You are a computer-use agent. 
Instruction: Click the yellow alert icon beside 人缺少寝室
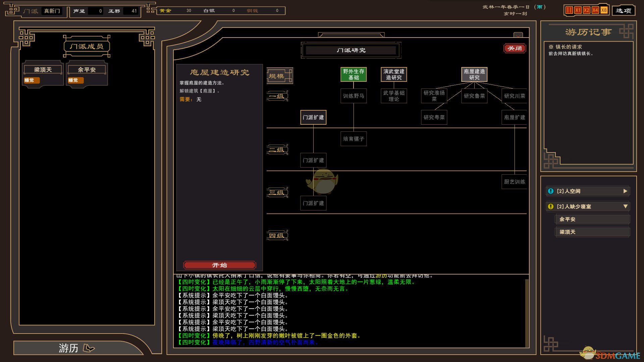click(x=551, y=206)
